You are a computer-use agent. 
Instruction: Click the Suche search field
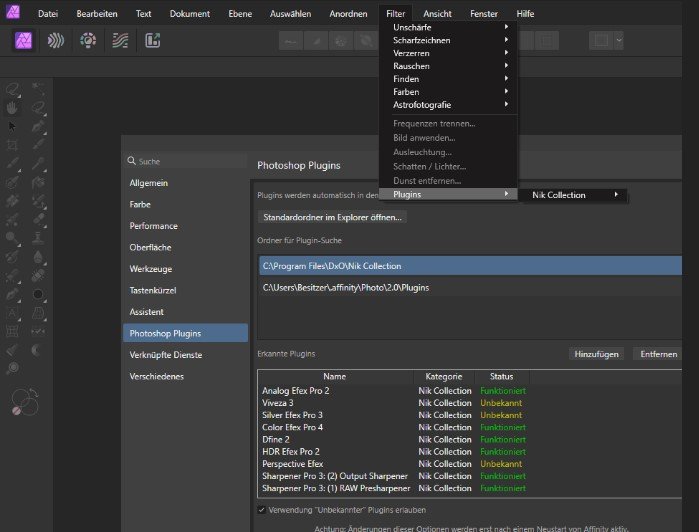(185, 161)
